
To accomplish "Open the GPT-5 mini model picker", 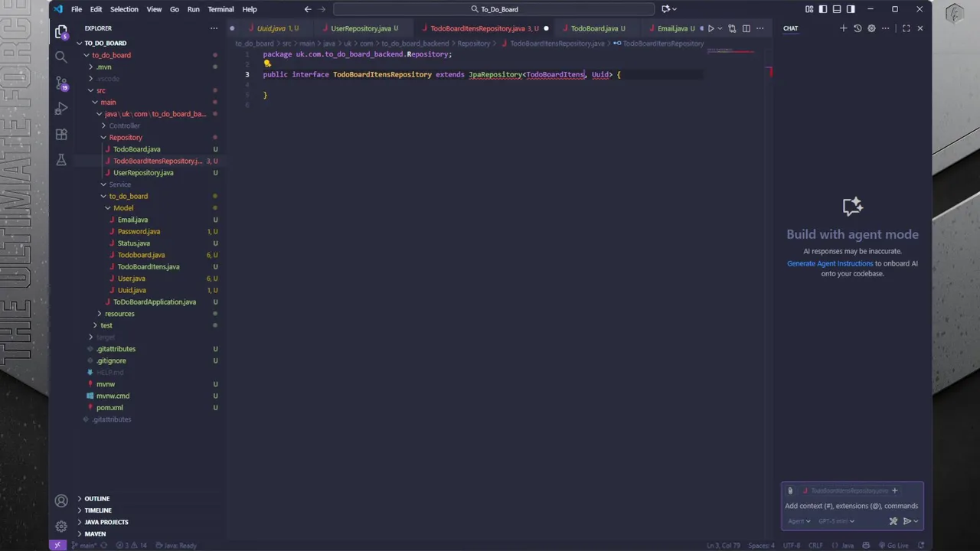I will [x=837, y=521].
